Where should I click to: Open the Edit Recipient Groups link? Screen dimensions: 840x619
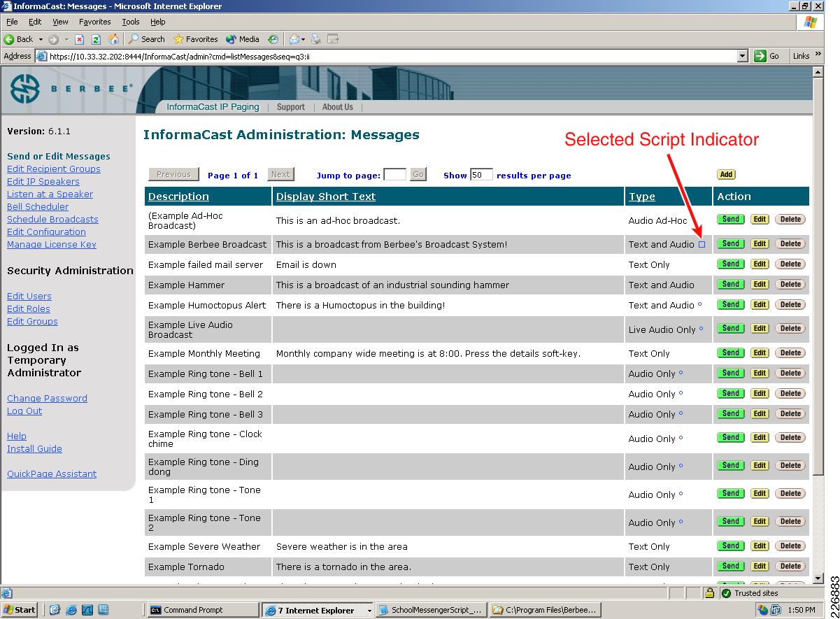54,169
